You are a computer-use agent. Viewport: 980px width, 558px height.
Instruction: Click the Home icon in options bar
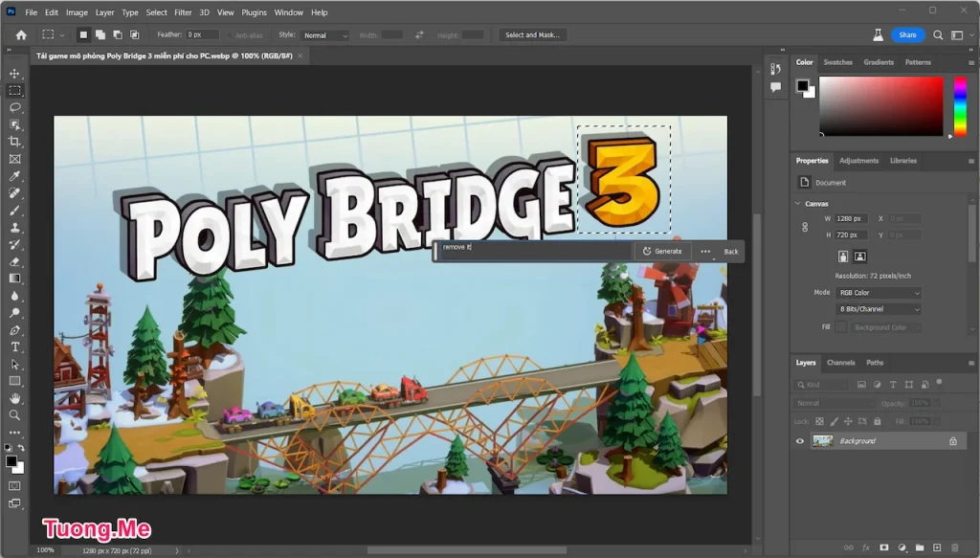pyautogui.click(x=21, y=35)
